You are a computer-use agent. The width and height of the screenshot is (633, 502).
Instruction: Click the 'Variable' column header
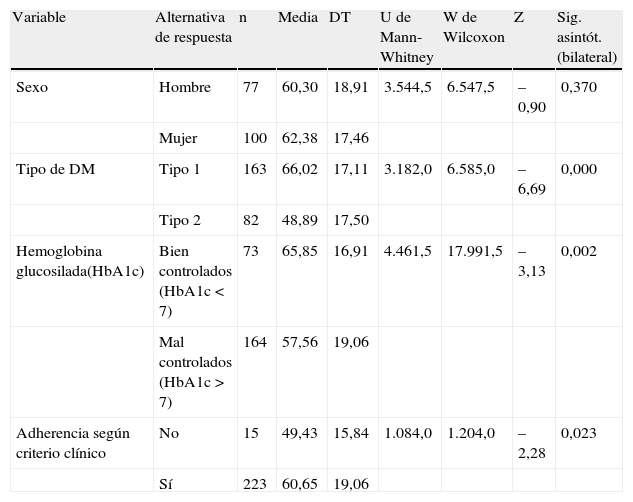coord(39,19)
